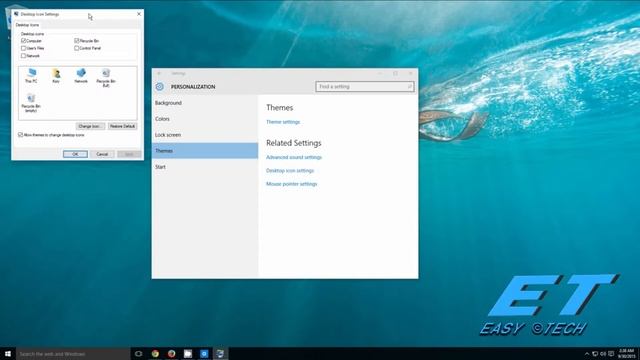Screen dimensions: 640x360
Task: Open the Action Center notification icon
Action: coord(611,354)
